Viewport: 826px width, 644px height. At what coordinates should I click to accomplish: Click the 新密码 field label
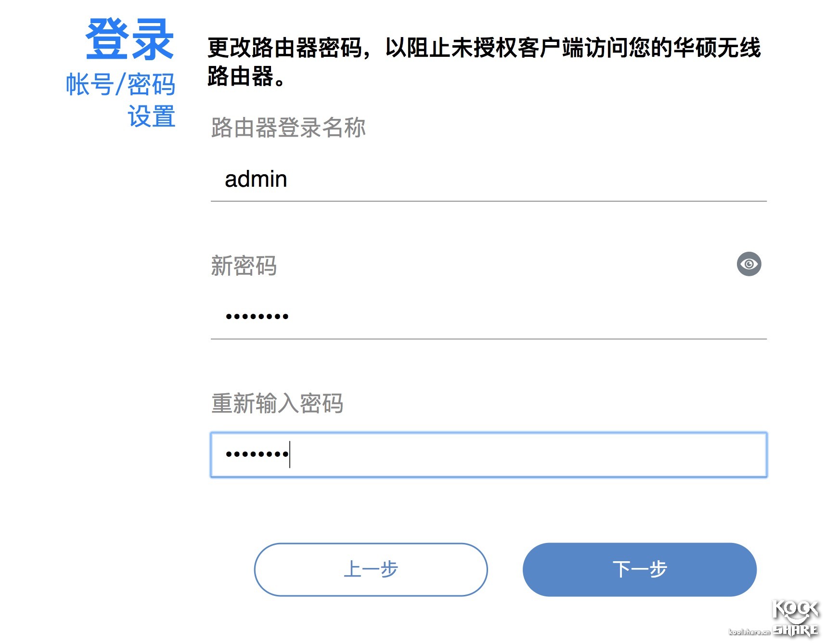[x=244, y=266]
